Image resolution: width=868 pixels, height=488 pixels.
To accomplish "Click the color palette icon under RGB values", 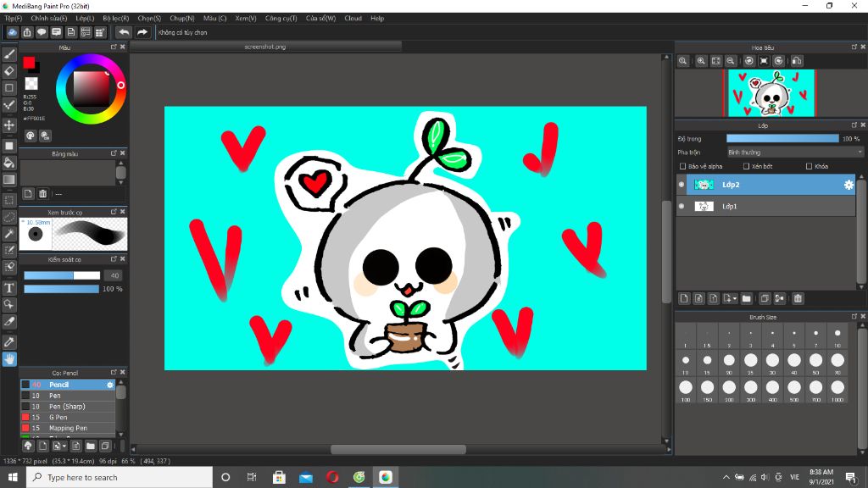I will [x=31, y=136].
